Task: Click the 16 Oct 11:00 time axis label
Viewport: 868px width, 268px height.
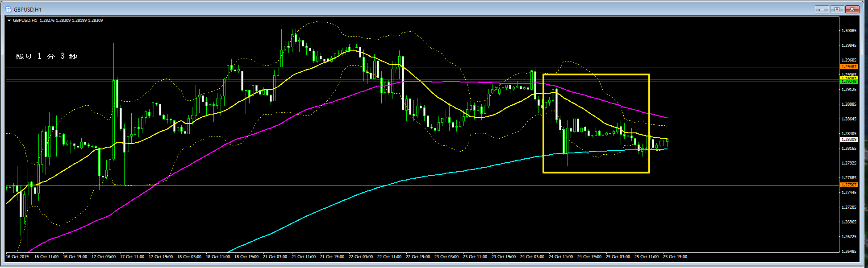Action: click(x=46, y=257)
